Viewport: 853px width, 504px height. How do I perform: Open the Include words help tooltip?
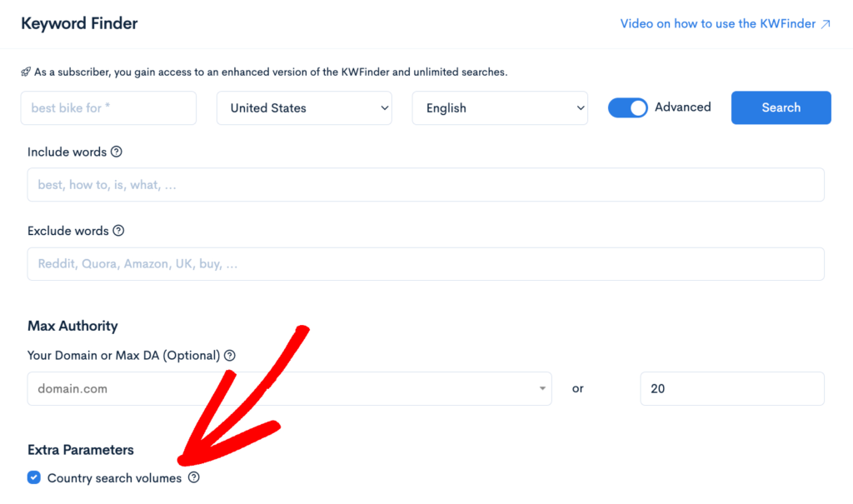(117, 152)
